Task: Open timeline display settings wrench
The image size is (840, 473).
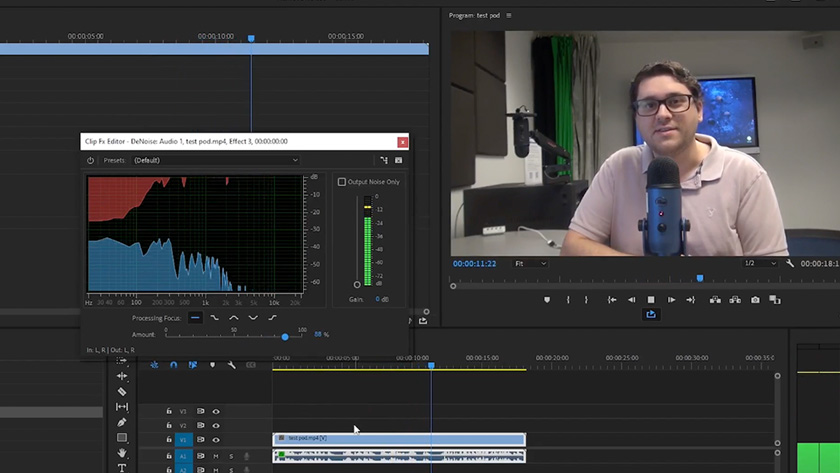Action: [x=231, y=365]
